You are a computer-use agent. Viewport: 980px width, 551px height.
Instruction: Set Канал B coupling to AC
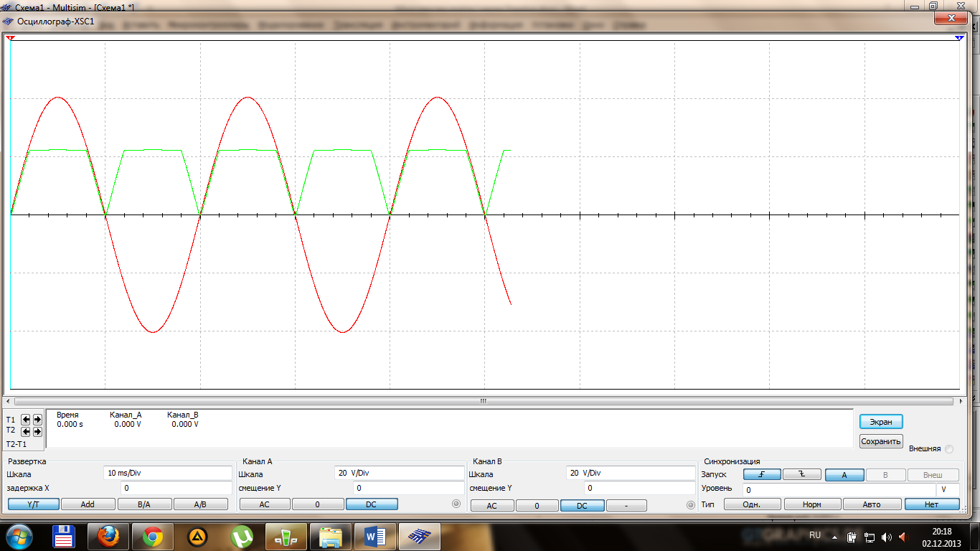pos(491,506)
